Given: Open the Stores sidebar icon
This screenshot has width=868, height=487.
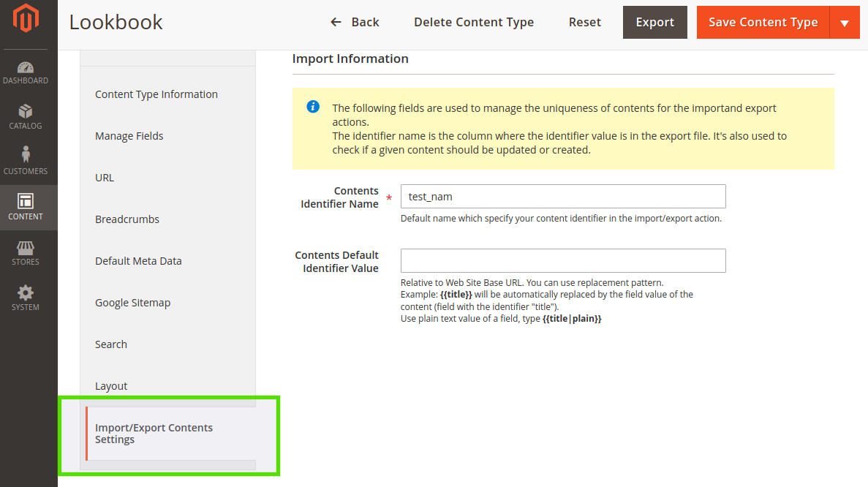Looking at the screenshot, I should (x=26, y=253).
